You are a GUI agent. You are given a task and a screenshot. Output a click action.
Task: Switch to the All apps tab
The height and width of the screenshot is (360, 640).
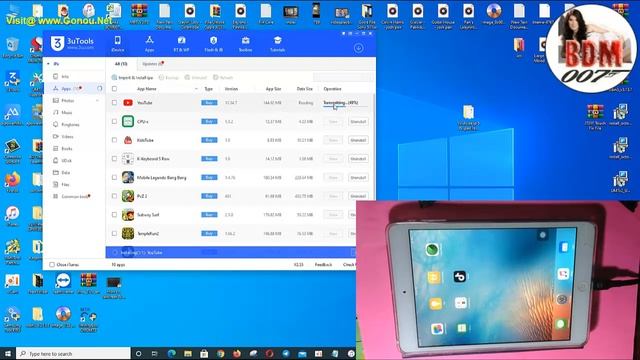click(x=121, y=64)
